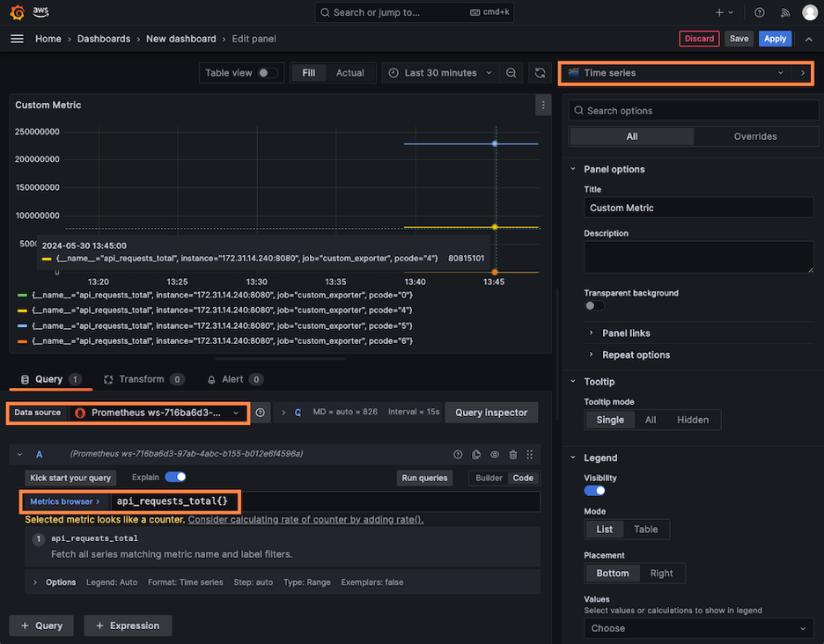
Task: Refresh the dashboard panel
Action: point(540,73)
